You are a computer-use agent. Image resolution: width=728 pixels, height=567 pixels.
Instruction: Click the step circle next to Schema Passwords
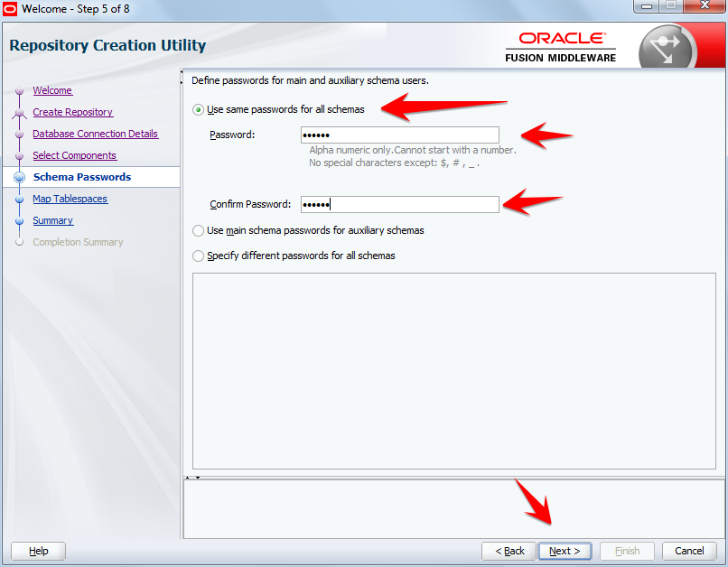tap(19, 177)
